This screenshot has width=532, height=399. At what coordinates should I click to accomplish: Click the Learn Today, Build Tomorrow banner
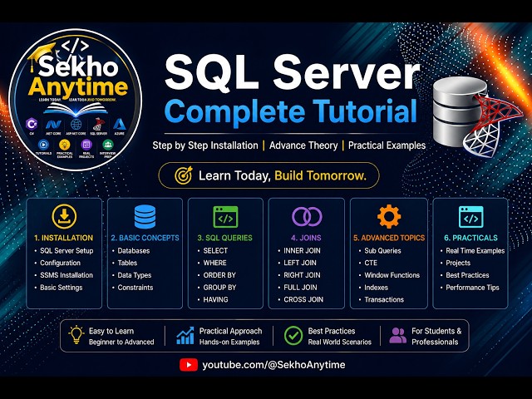[268, 175]
